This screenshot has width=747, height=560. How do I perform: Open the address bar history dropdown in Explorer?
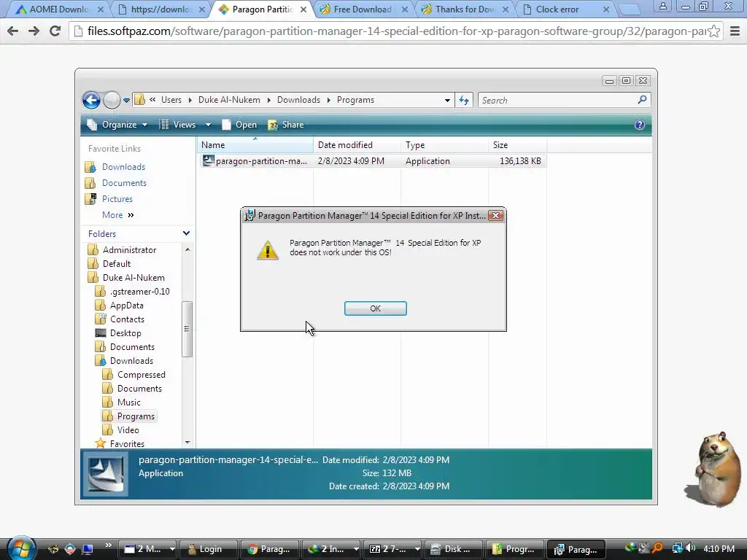pyautogui.click(x=447, y=101)
